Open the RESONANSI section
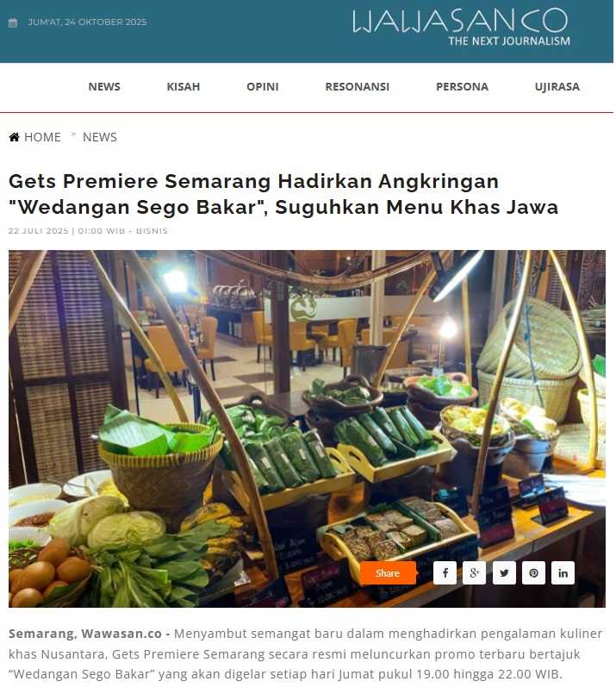Image resolution: width=616 pixels, height=700 pixels. coord(358,86)
